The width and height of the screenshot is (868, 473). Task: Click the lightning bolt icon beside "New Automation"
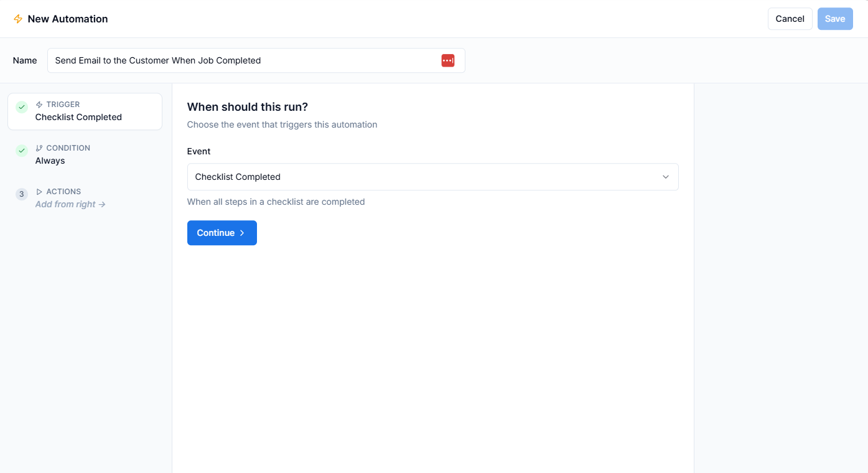(x=18, y=19)
